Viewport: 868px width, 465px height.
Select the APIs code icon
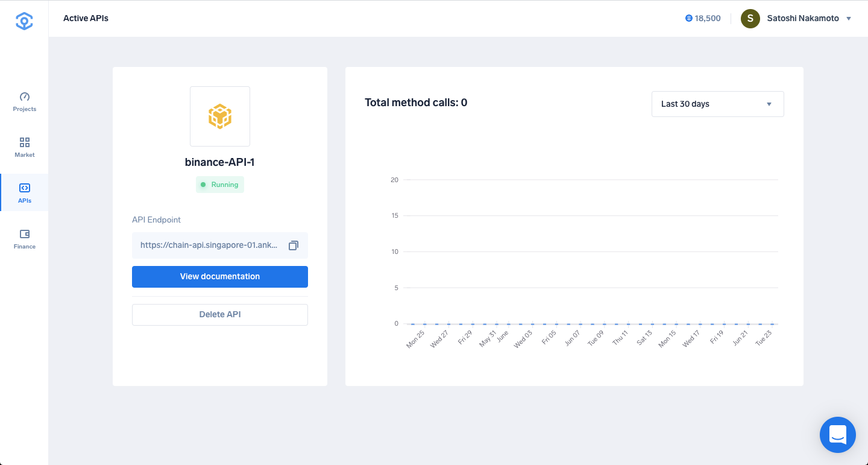coord(25,188)
